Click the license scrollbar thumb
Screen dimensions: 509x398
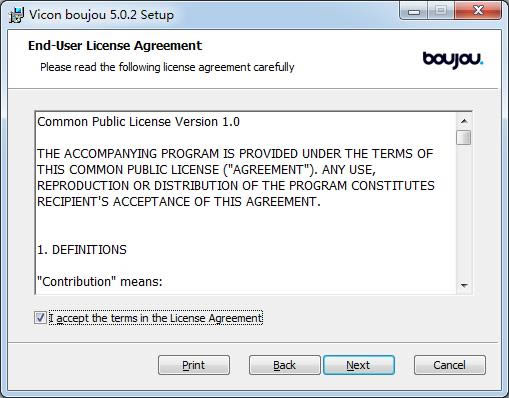pos(464,138)
